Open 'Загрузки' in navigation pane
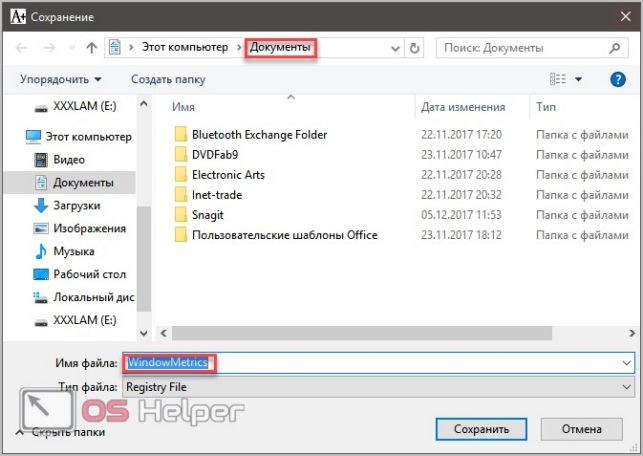643x456 pixels. coord(67,205)
